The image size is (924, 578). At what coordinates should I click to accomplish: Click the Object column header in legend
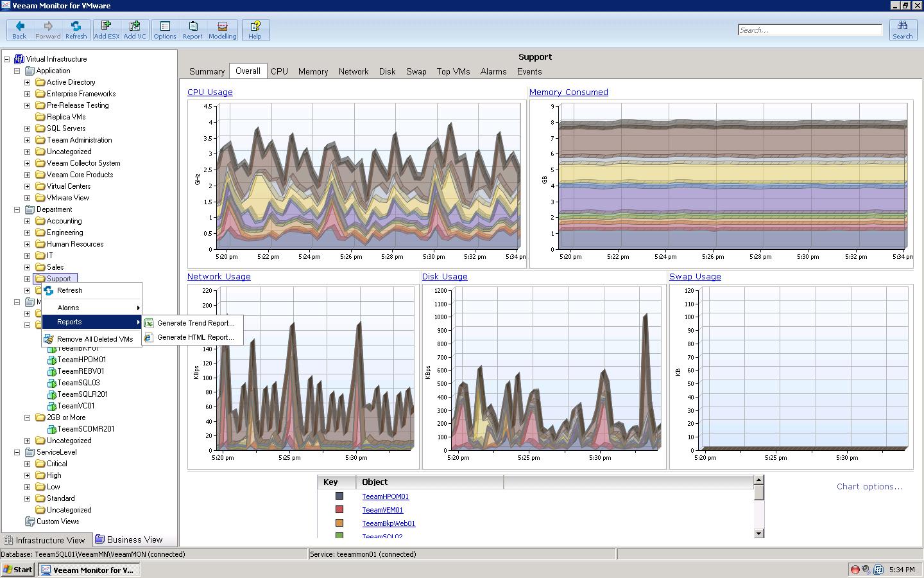click(x=429, y=482)
